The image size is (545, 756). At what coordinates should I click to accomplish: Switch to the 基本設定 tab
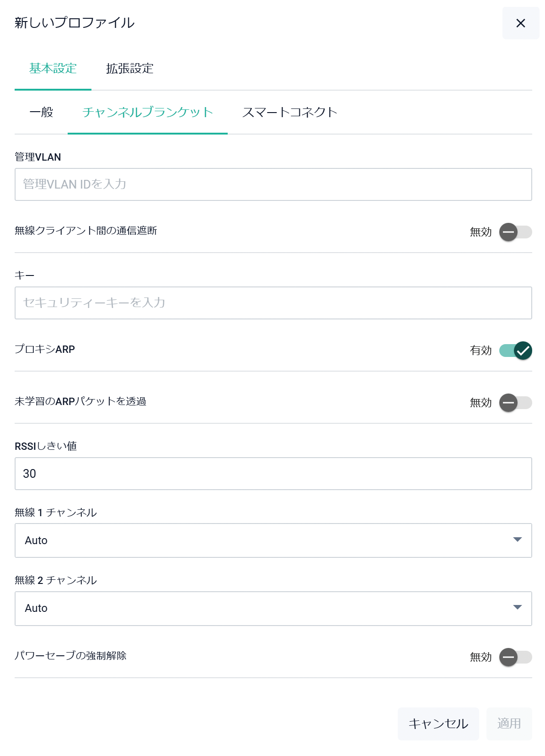click(x=53, y=69)
